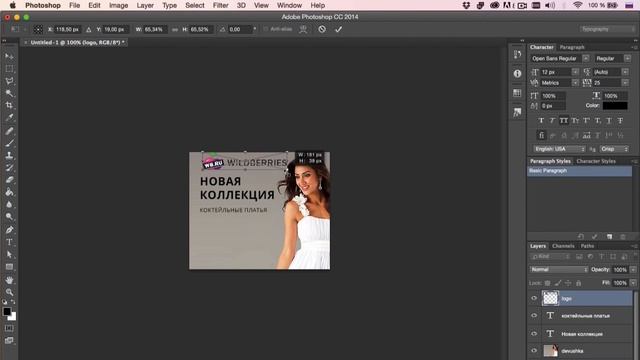Select the Eyedropper tool

tap(9, 118)
